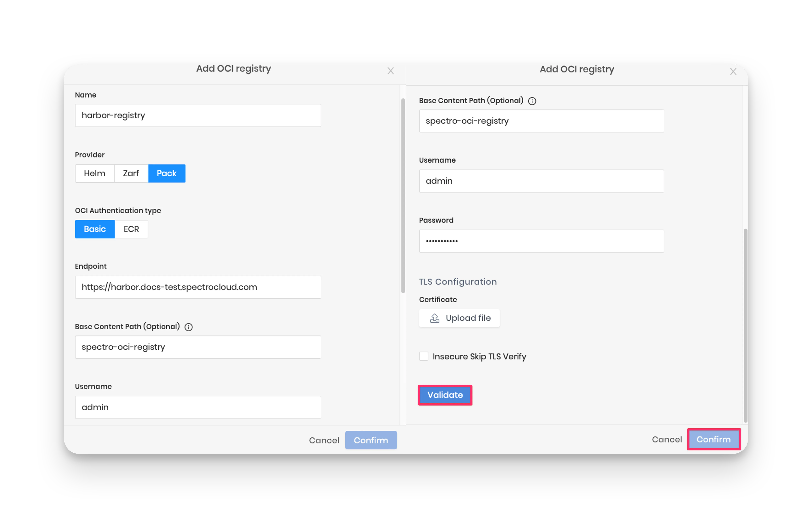Screen dimensions: 812x518
Task: Click the left dialog's vertical scrollbar
Action: tap(403, 196)
